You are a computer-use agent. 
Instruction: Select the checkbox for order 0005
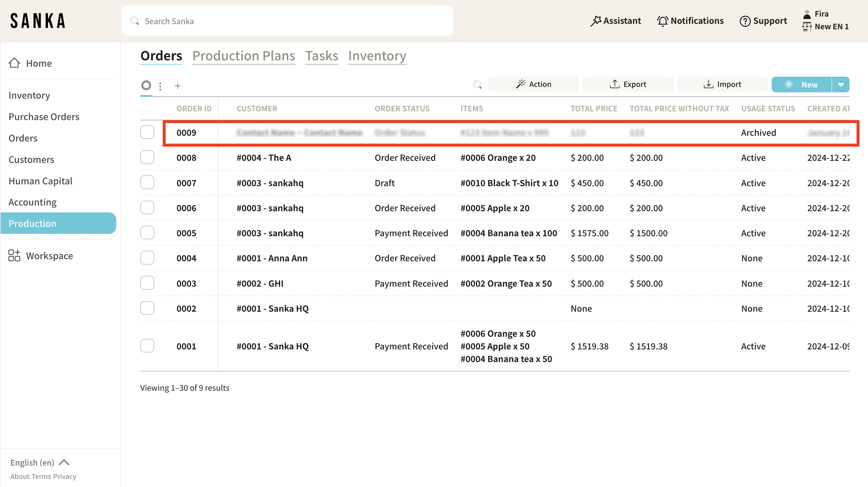pos(147,233)
